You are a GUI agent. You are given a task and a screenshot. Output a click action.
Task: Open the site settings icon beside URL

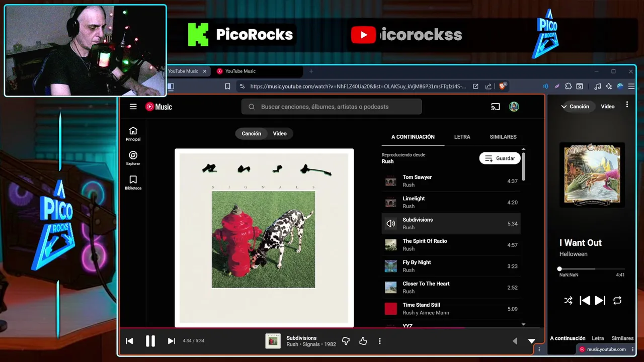242,86
